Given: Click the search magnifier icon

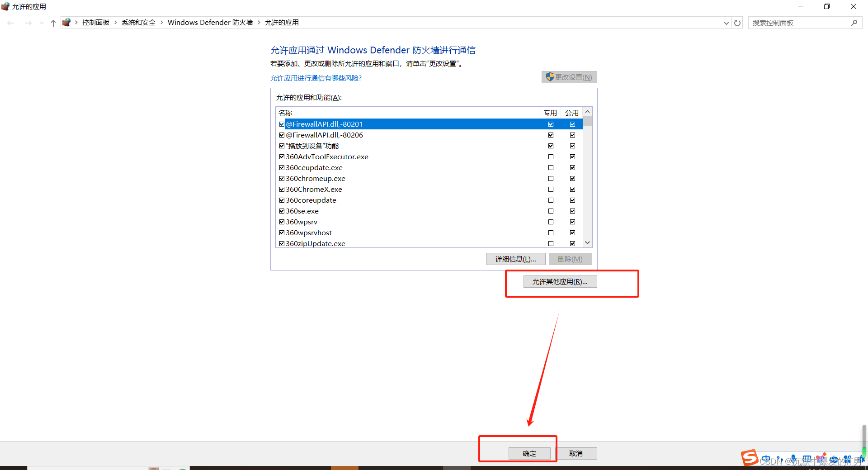Looking at the screenshot, I should (x=854, y=23).
